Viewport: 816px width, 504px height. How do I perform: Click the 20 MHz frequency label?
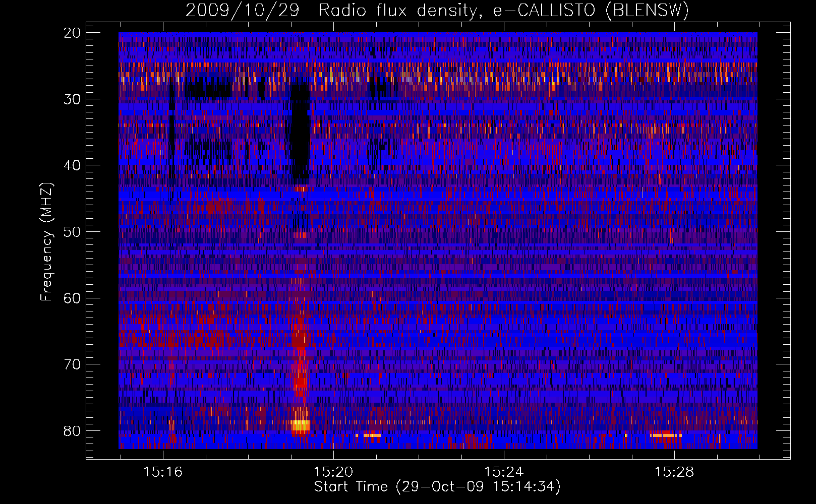tap(72, 33)
